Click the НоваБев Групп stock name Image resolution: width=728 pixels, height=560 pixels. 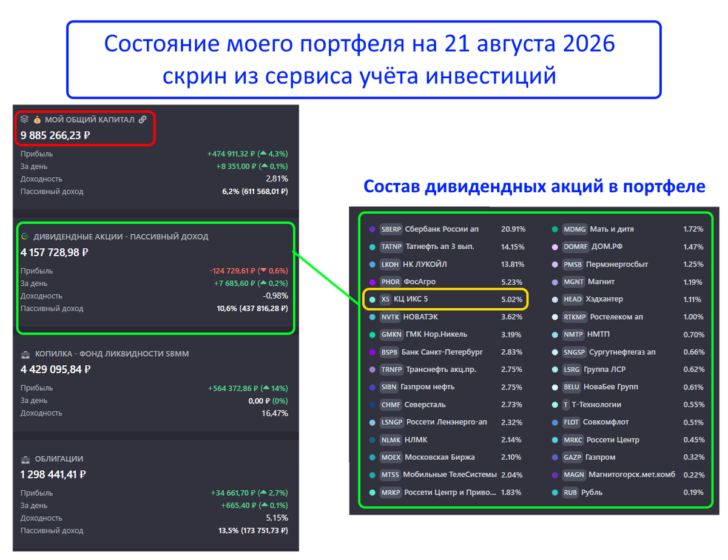[x=612, y=387]
